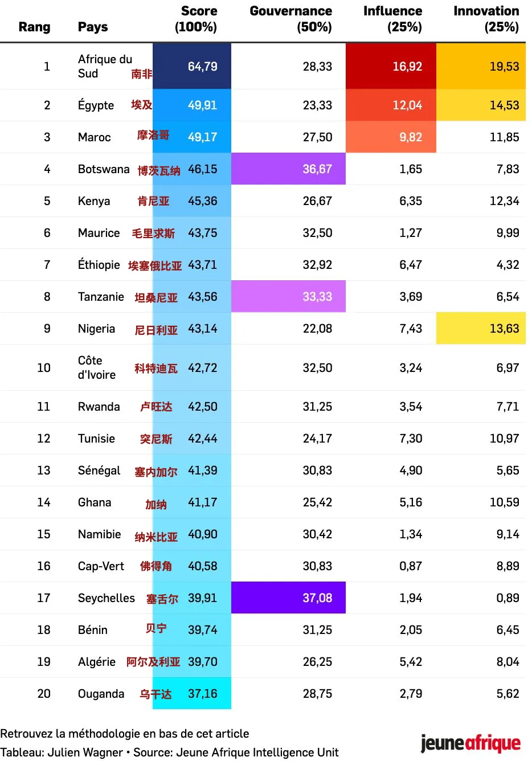Click the Jeune Afrique Intelligence Unit source line
The width and height of the screenshot is (532, 761).
click(x=170, y=752)
